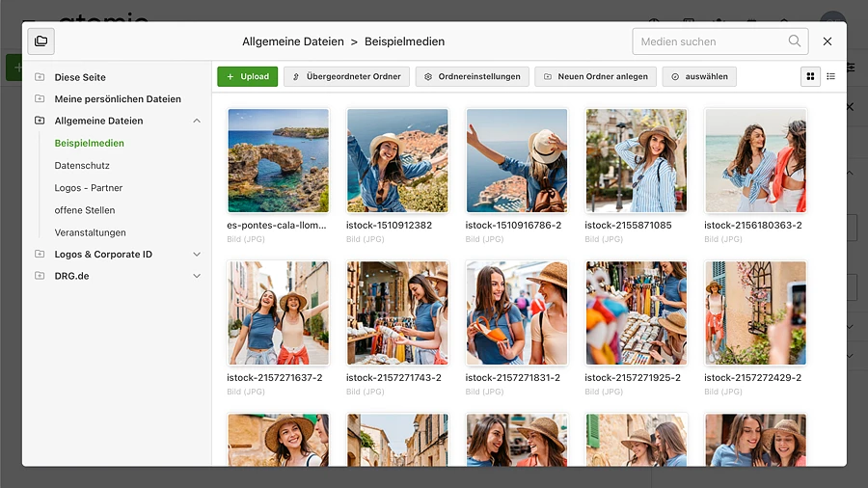Open the Datenschutz subfolder
The height and width of the screenshot is (488, 868).
point(82,166)
